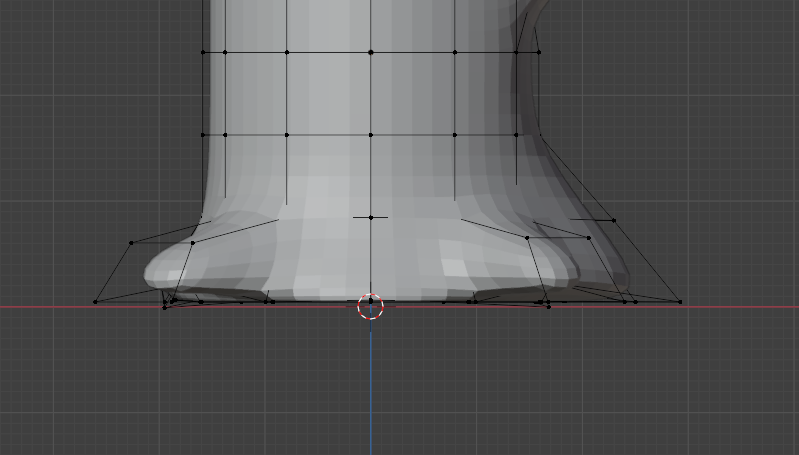Viewport: 799px width, 455px height.
Task: Click the blue Z axis line below the cursor
Action: click(x=370, y=390)
